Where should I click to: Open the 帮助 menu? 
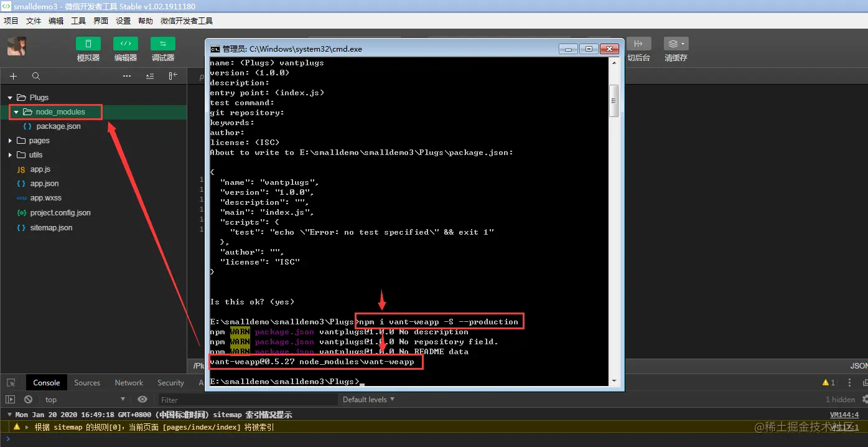[146, 21]
